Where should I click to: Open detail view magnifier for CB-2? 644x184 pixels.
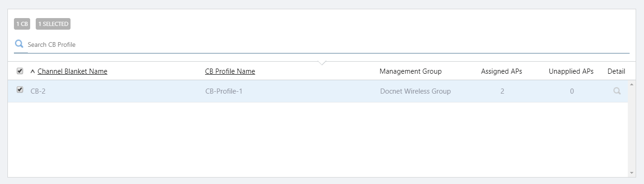click(617, 91)
